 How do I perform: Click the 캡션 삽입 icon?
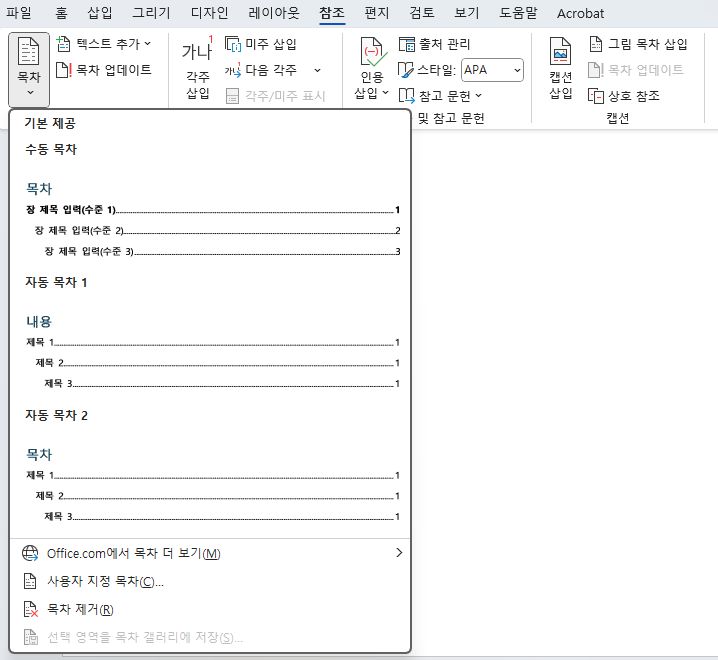coord(560,69)
